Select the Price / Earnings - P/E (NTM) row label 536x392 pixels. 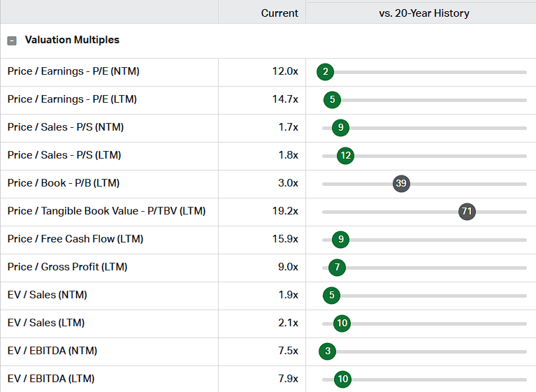(74, 71)
